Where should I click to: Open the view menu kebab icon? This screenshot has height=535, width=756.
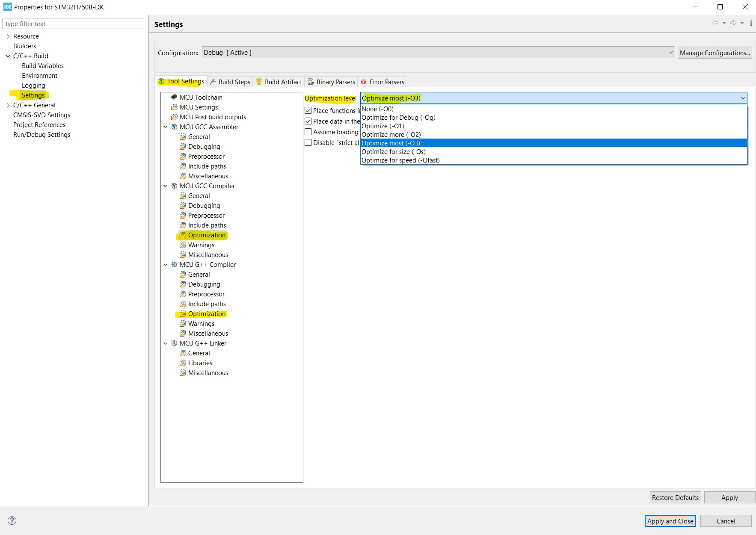pos(751,23)
